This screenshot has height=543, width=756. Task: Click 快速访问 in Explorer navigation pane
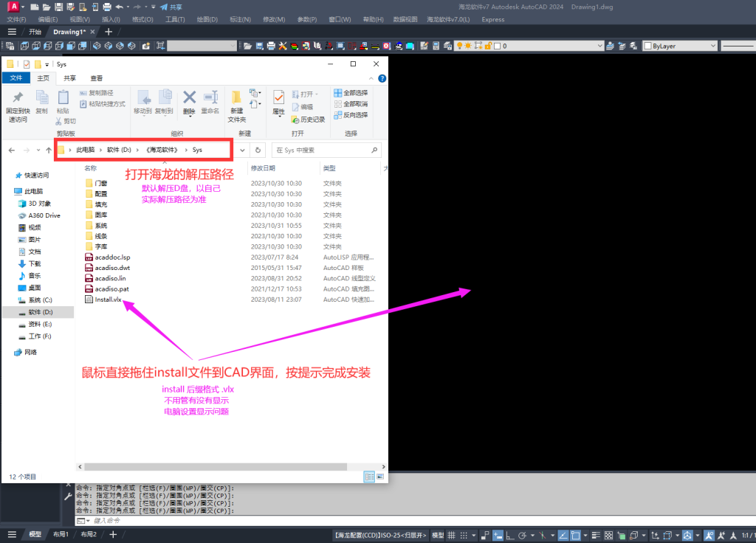(x=32, y=176)
